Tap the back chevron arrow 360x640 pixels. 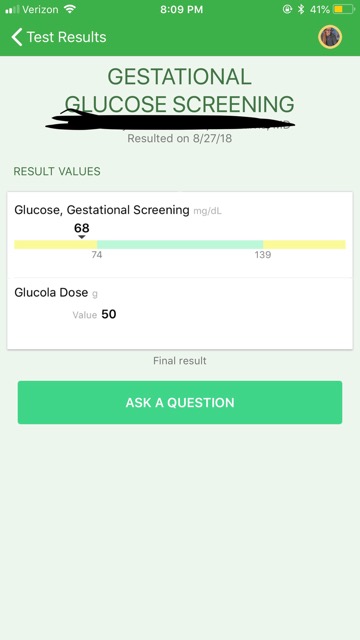(17, 37)
